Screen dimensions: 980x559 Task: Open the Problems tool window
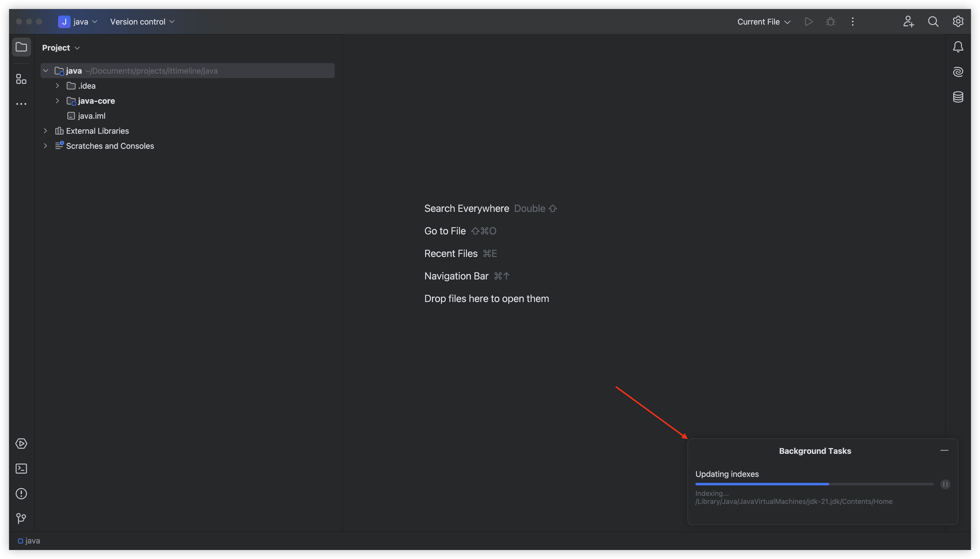pyautogui.click(x=21, y=494)
